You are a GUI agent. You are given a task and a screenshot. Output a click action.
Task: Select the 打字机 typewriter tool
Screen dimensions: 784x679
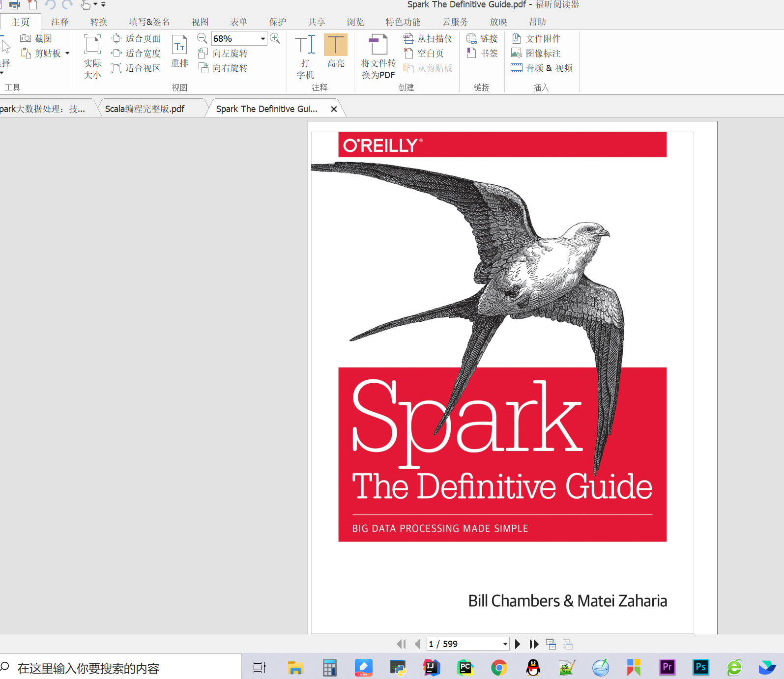(x=305, y=57)
